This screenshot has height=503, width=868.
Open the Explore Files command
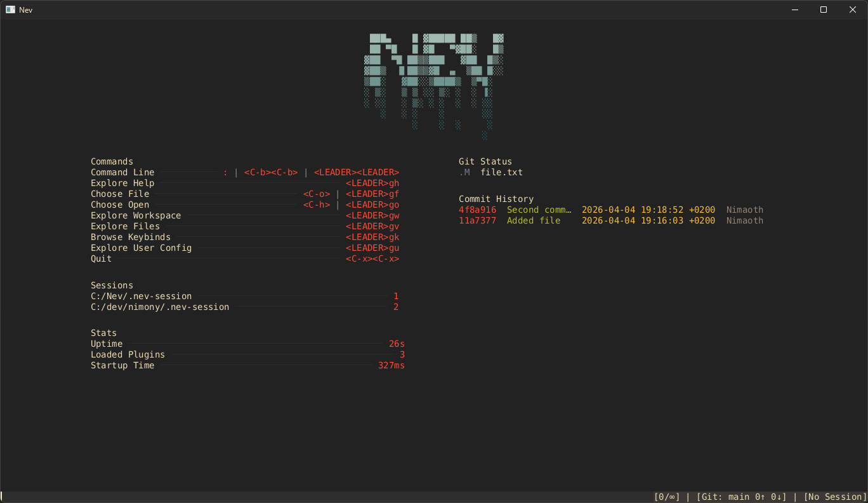[x=245, y=226]
